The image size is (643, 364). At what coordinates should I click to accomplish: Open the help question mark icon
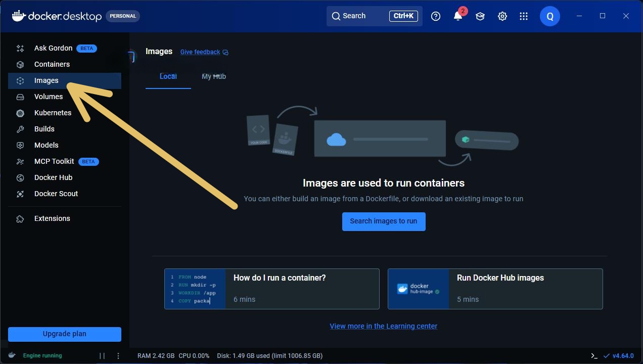coord(436,16)
